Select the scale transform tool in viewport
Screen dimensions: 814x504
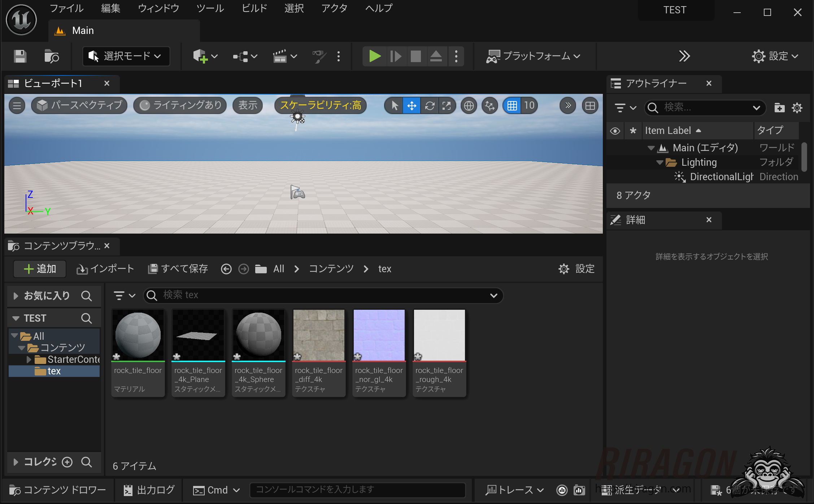coord(447,106)
